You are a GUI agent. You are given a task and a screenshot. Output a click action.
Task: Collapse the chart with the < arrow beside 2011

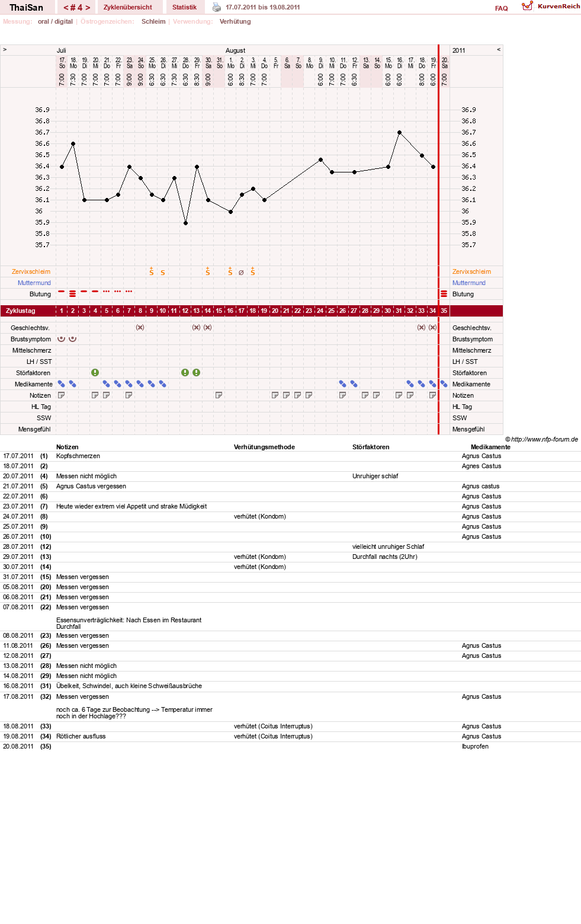499,50
